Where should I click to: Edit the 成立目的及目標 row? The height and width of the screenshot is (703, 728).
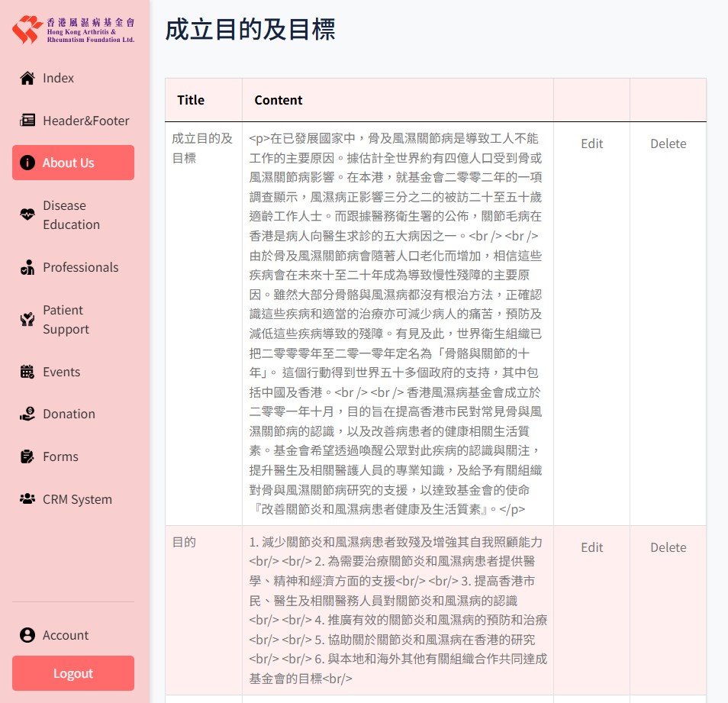click(x=591, y=144)
